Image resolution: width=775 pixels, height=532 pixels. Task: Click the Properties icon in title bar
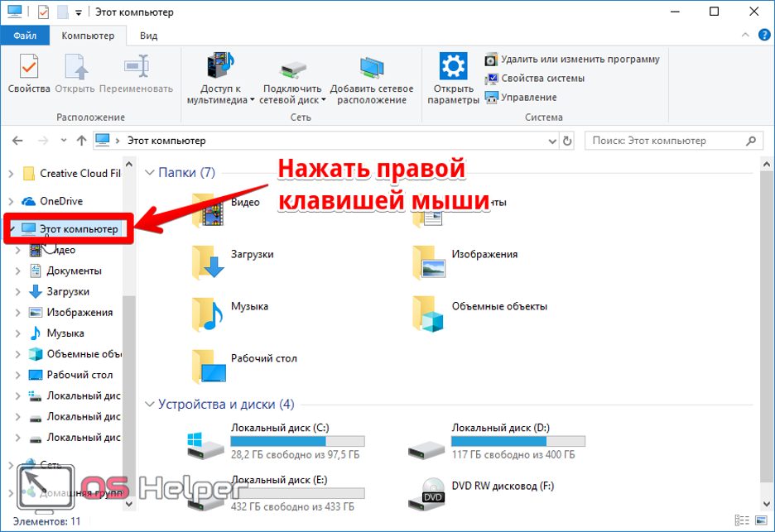coord(44,12)
